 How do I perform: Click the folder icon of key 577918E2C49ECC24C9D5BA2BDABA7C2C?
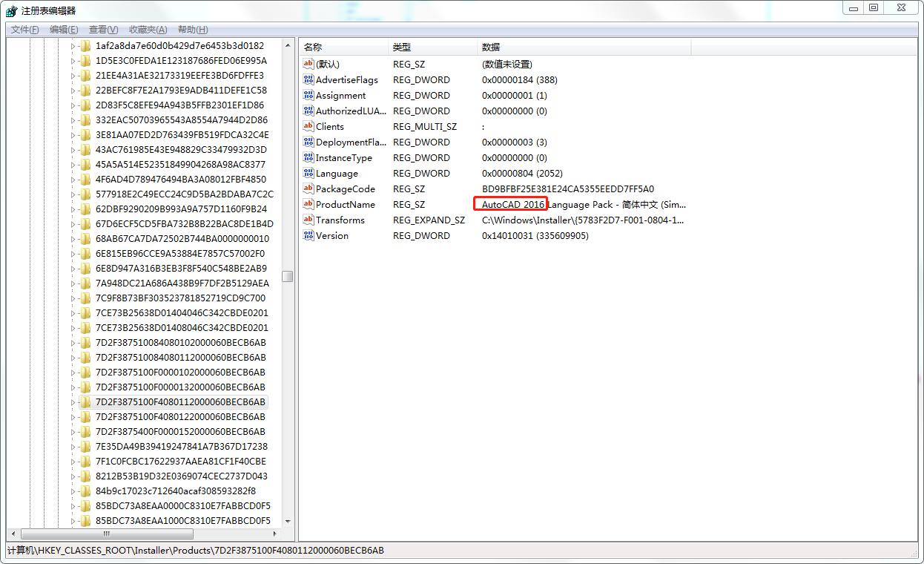point(86,194)
